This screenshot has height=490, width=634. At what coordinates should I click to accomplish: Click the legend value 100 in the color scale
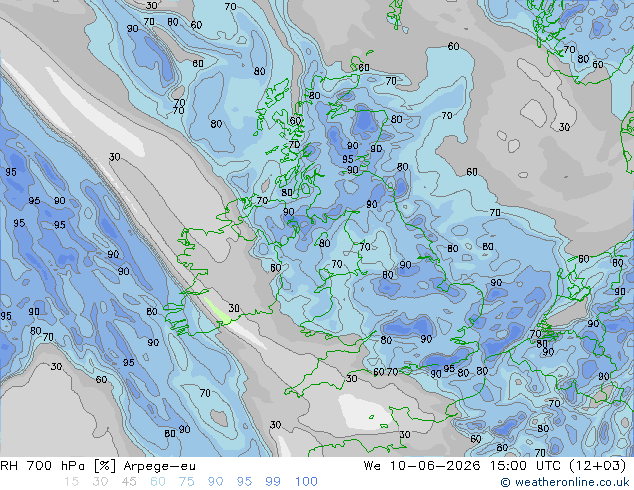306,482
